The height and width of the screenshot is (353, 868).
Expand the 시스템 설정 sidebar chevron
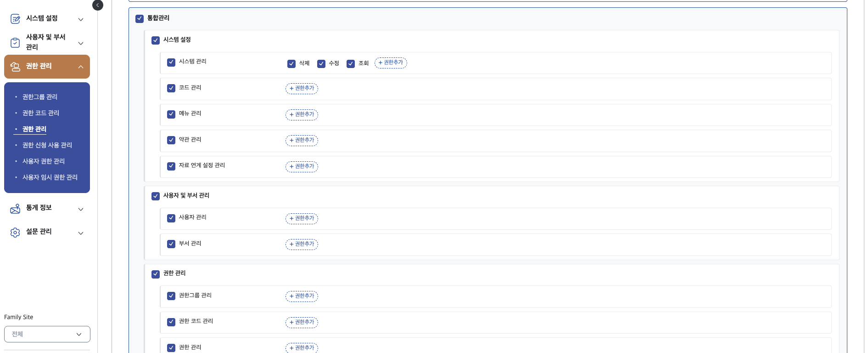81,19
